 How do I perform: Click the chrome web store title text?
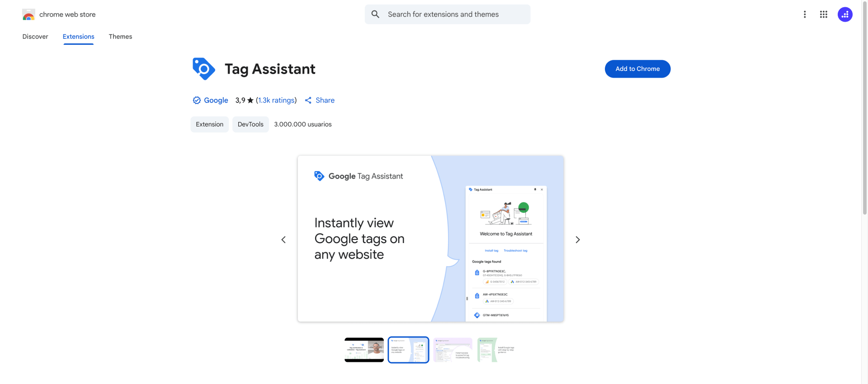[x=67, y=14]
